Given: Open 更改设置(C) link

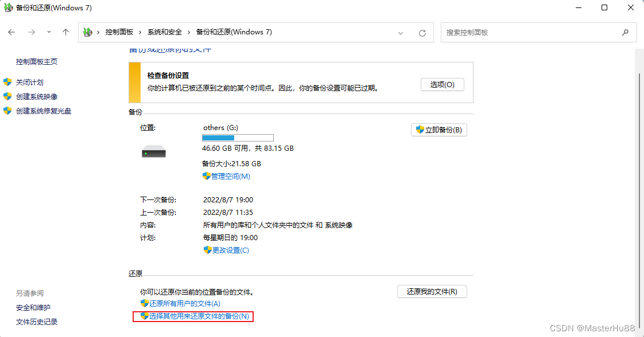Looking at the screenshot, I should (x=230, y=250).
